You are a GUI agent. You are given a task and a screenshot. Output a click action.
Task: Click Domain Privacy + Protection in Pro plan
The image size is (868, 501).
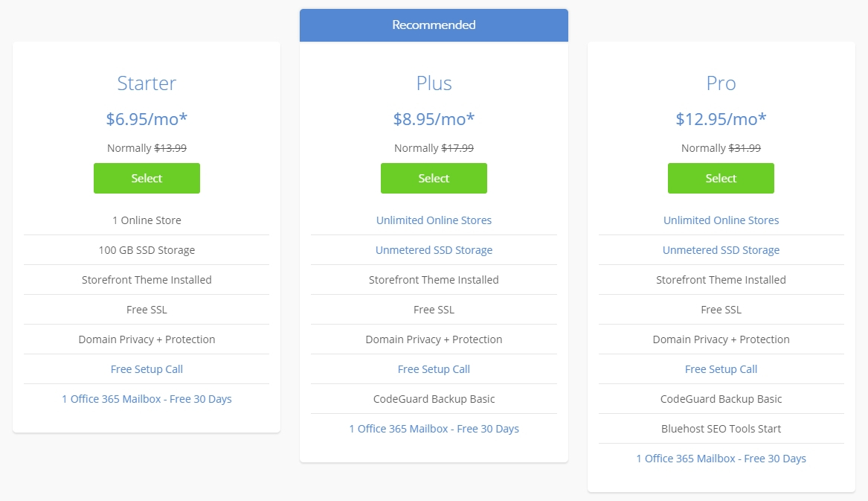pyautogui.click(x=721, y=339)
